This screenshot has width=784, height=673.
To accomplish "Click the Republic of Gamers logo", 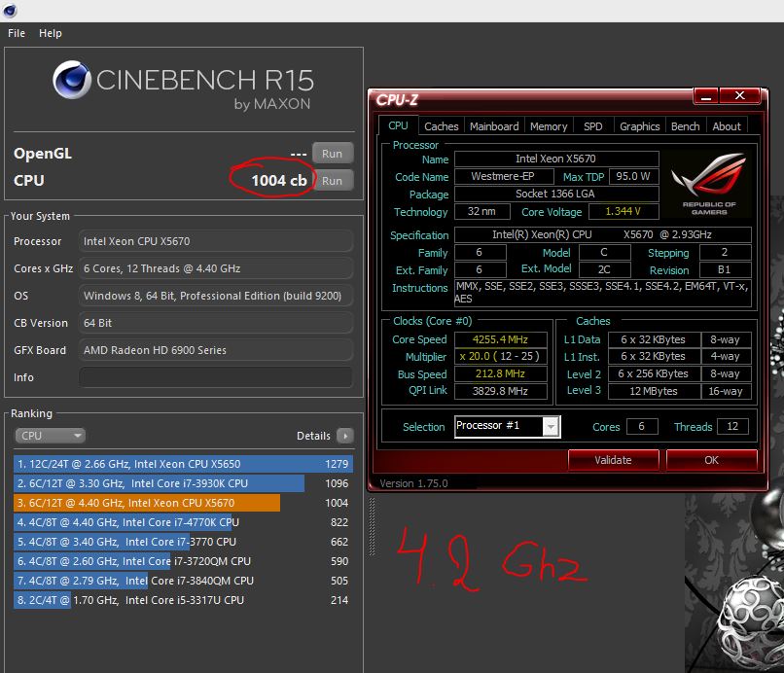I will 708,184.
